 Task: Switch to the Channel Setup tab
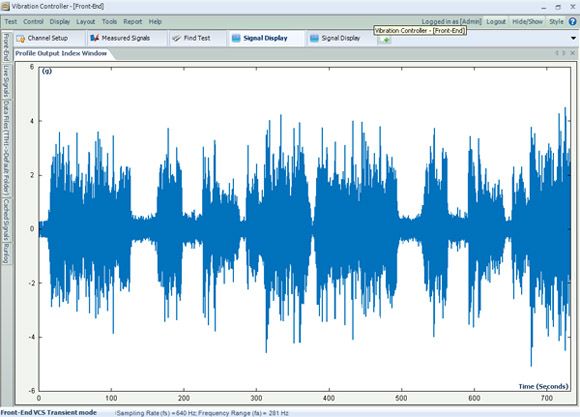pos(49,38)
